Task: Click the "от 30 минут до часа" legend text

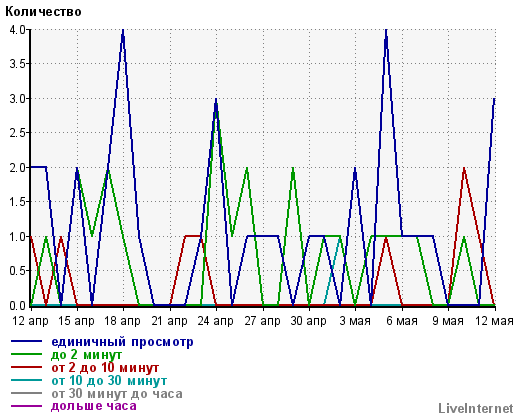Action: (x=117, y=393)
